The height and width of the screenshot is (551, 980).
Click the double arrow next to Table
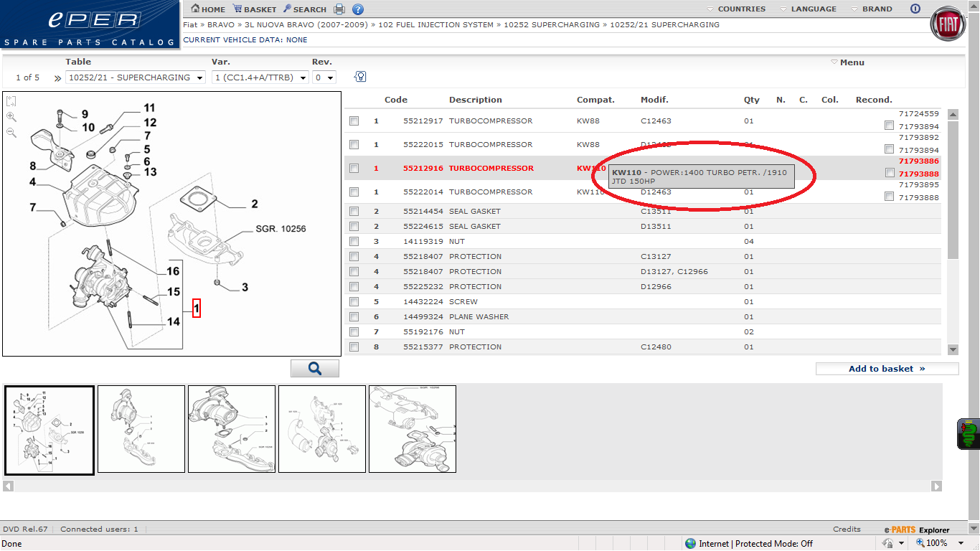pos(57,77)
